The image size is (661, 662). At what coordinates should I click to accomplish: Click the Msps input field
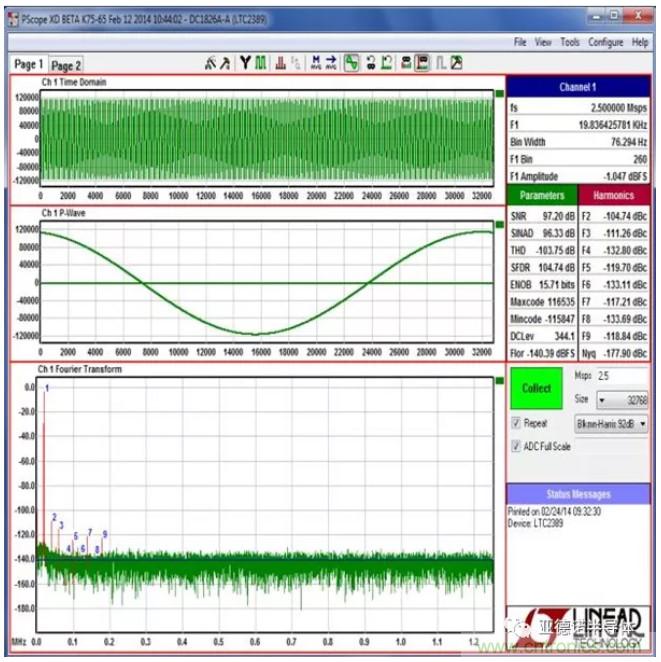(621, 377)
